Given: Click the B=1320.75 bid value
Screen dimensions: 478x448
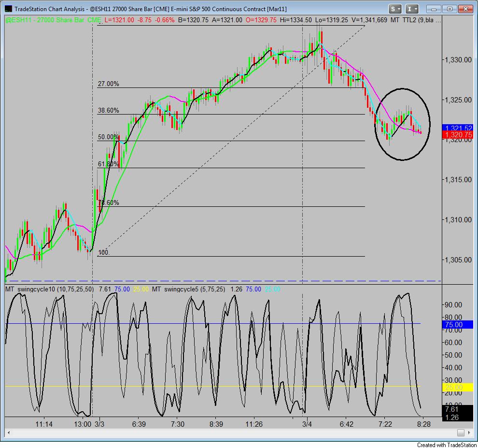Looking at the screenshot, I should (193, 20).
